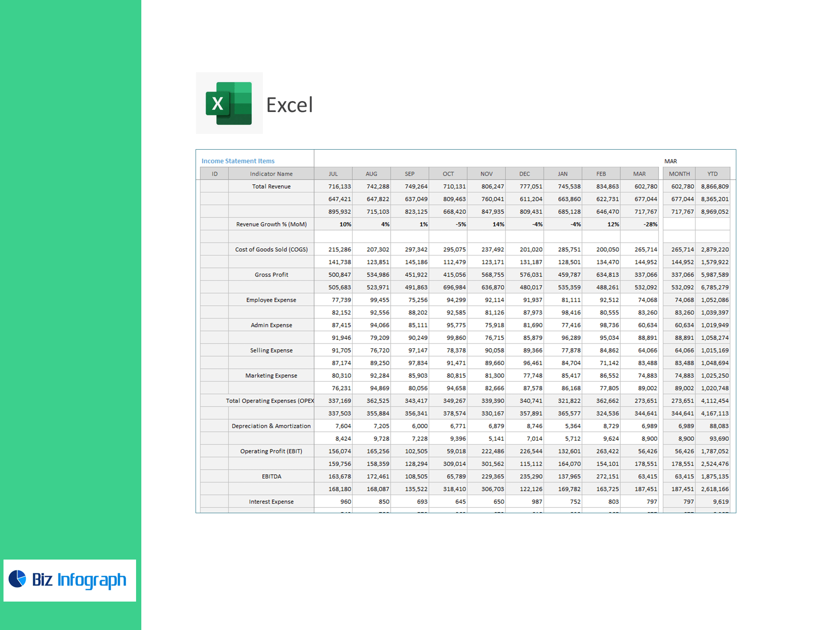Click the Excel title text
Image resolution: width=840 pixels, height=630 pixels.
coord(289,105)
